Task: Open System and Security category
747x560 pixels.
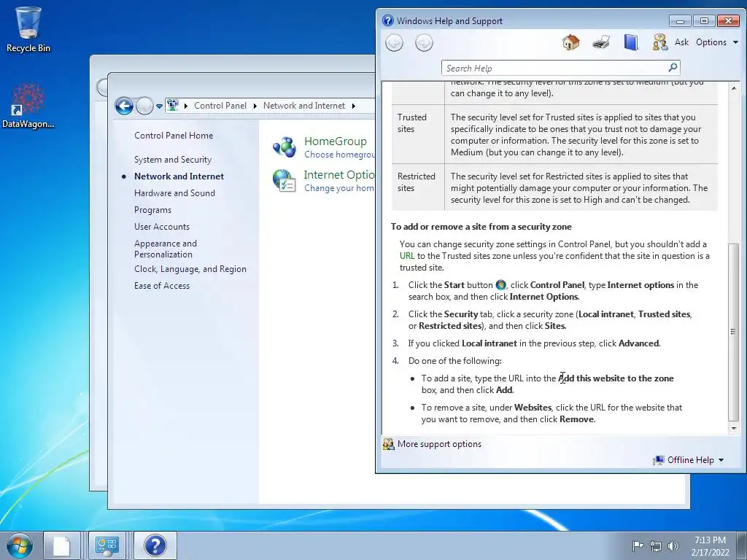Action: (x=172, y=160)
